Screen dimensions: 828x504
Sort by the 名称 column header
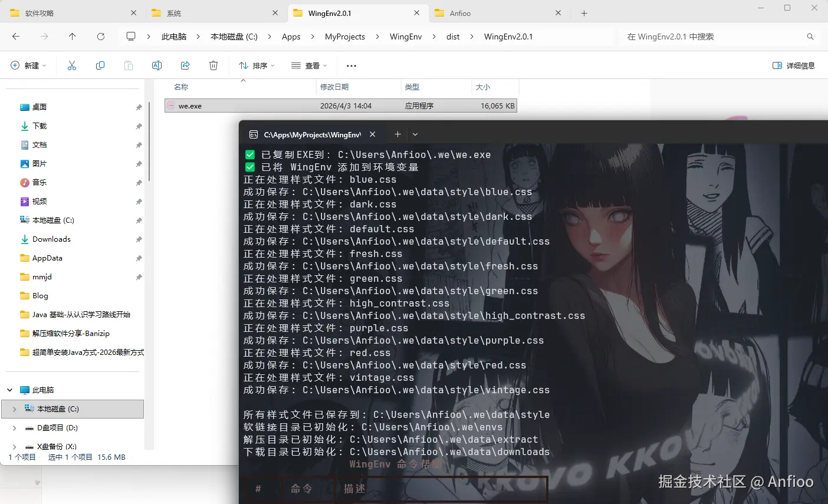coord(181,87)
